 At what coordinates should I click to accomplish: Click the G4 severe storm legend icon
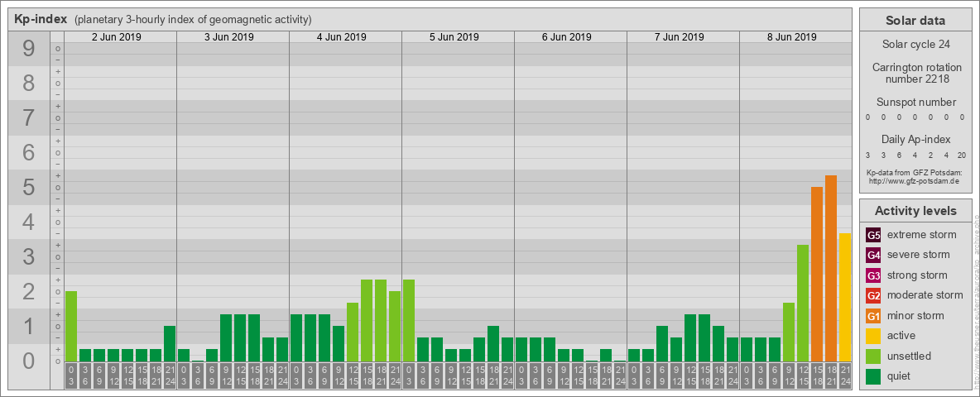tap(874, 255)
